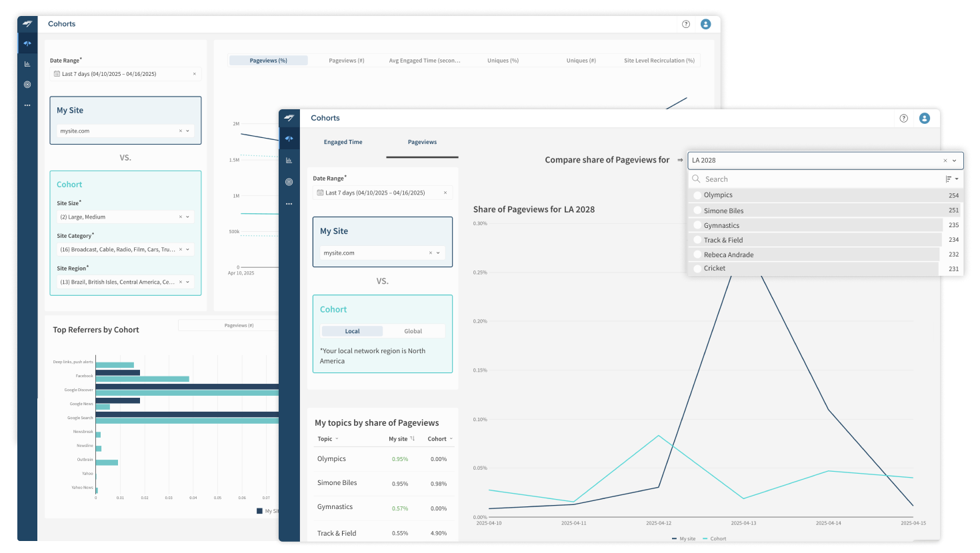Switch to the Engaged Time tab
Image resolution: width=980 pixels, height=553 pixels.
(343, 143)
